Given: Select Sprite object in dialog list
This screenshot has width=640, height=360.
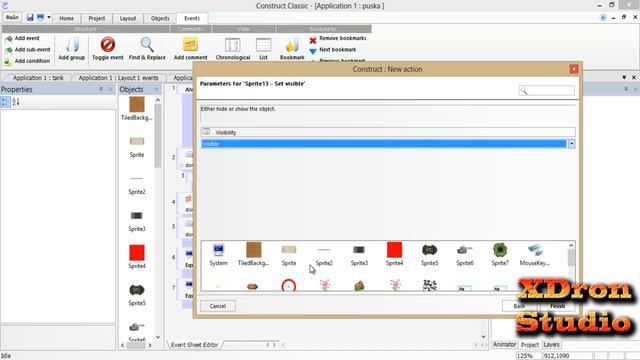Looking at the screenshot, I should (x=289, y=255).
